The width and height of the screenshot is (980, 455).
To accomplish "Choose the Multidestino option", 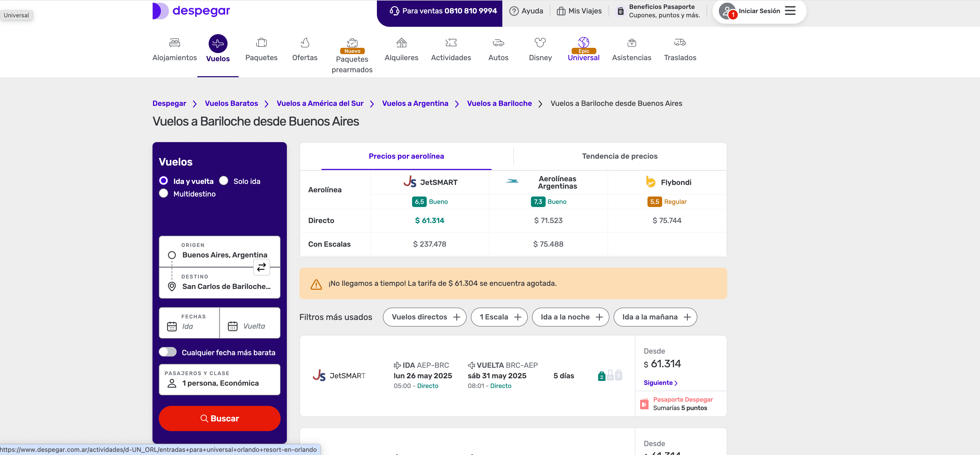I will 164,193.
